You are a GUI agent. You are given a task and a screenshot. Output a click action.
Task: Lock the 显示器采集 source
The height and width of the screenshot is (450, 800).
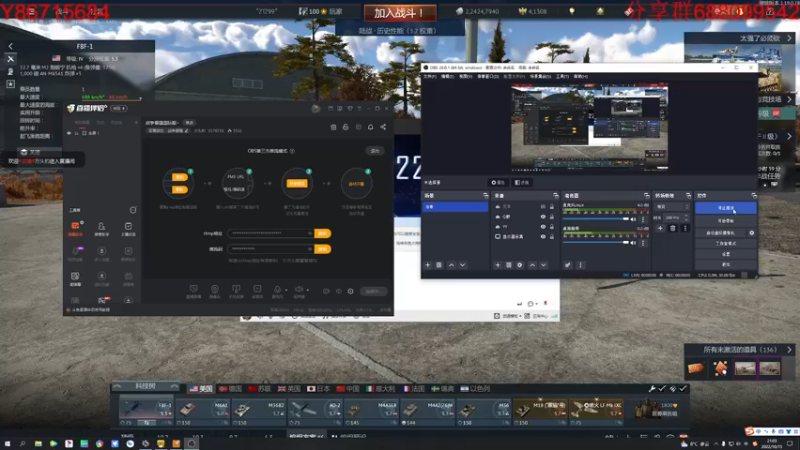(x=552, y=237)
